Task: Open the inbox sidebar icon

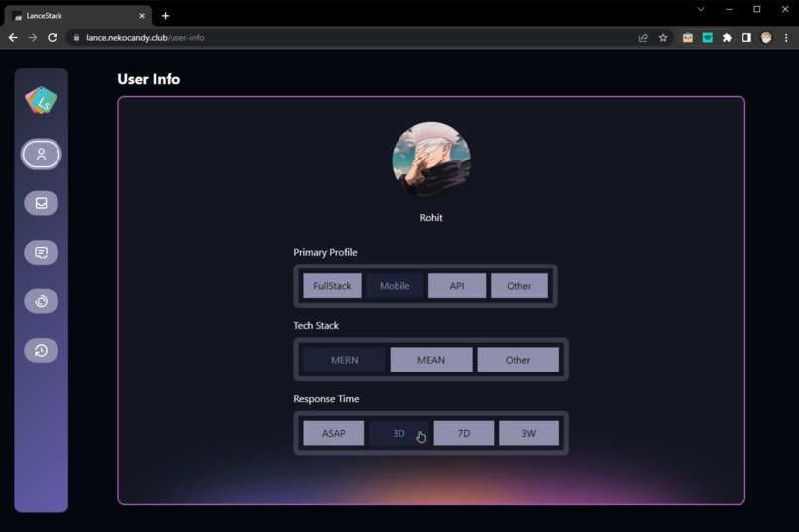Action: point(41,203)
